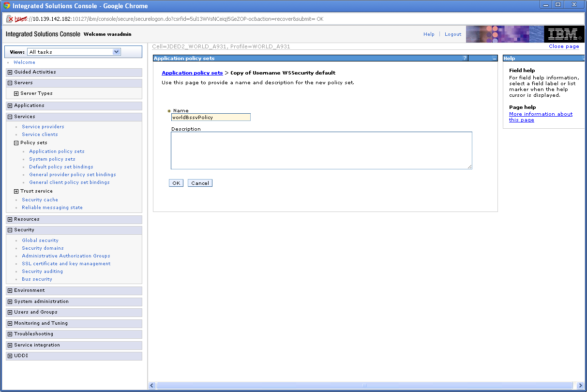
Task: Click the horizontal scrollbar right arrow
Action: point(581,386)
